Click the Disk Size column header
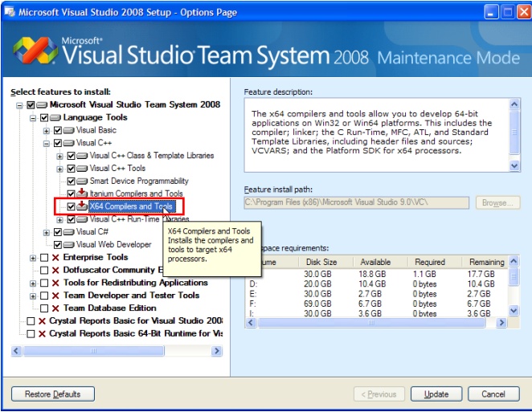Image resolution: width=532 pixels, height=412 pixels. tap(326, 262)
